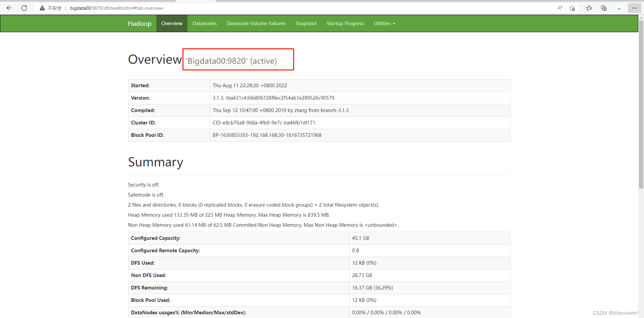Go back to the previous page
The width and height of the screenshot is (644, 318).
tap(9, 8)
